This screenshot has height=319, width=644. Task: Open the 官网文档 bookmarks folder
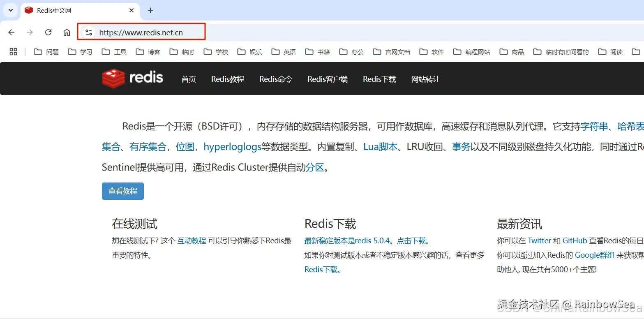(392, 52)
